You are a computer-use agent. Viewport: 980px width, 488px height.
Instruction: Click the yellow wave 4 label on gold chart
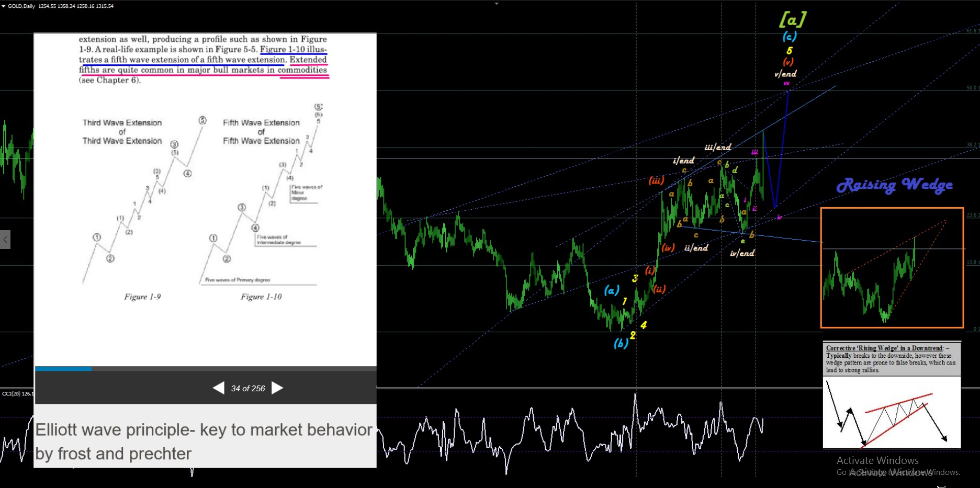click(x=644, y=325)
